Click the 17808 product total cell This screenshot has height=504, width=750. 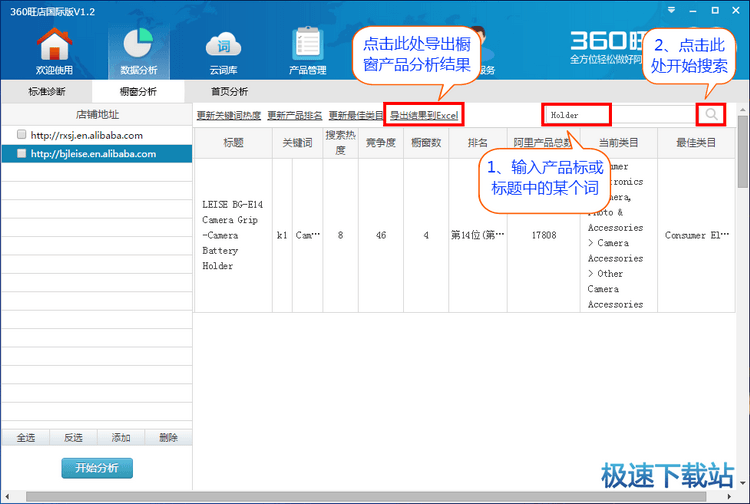[x=544, y=235]
